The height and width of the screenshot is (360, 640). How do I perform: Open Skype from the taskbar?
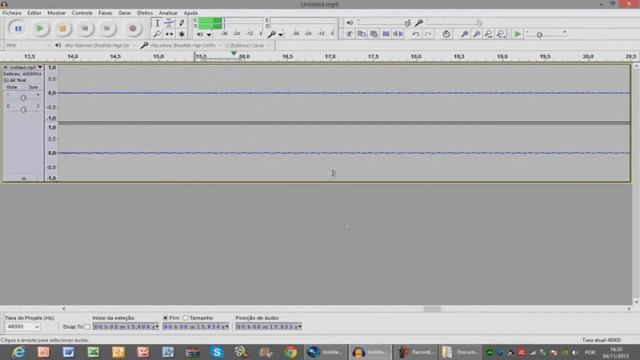click(x=217, y=352)
